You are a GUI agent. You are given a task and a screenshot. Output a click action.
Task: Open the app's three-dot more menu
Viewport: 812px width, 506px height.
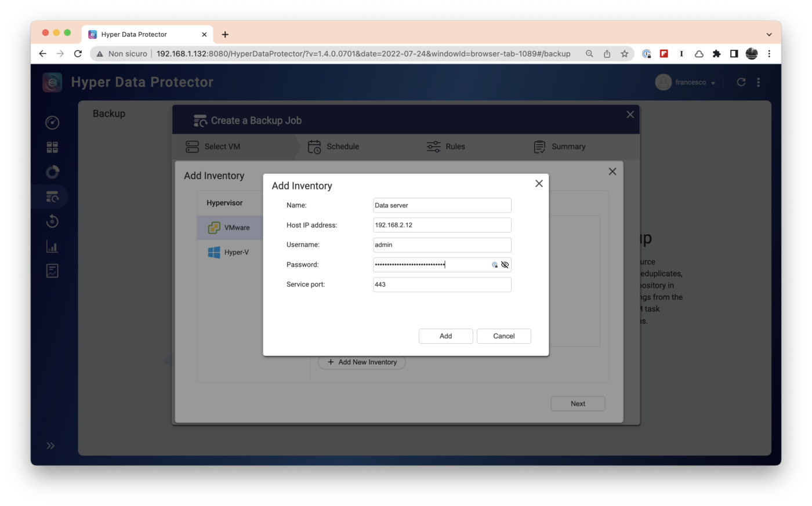(758, 82)
